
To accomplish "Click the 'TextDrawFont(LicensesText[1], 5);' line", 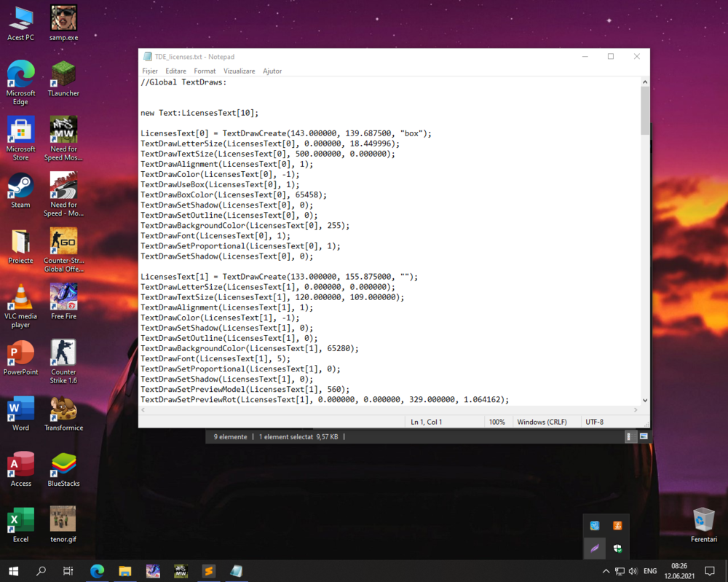I will click(x=215, y=358).
